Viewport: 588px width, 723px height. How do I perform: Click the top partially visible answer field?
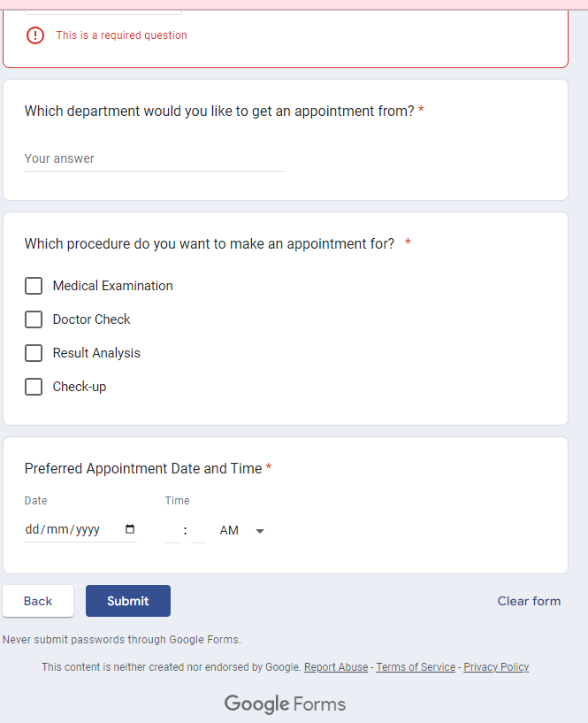point(103,8)
